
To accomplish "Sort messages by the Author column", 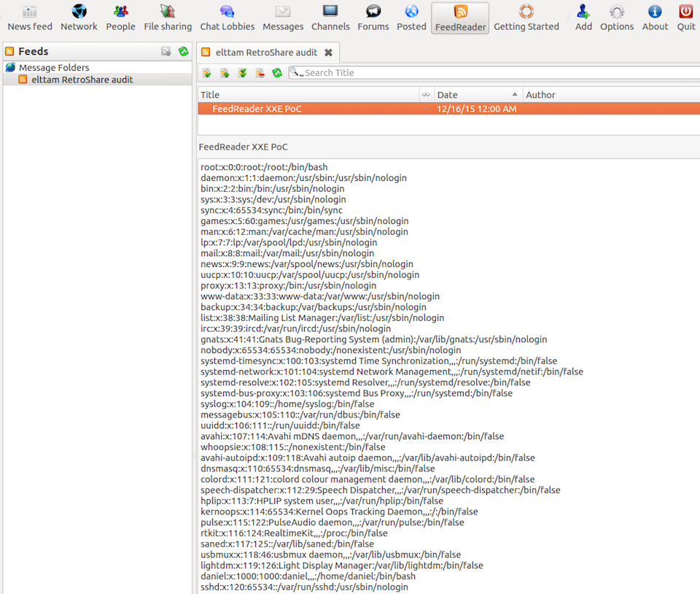I will coord(611,95).
